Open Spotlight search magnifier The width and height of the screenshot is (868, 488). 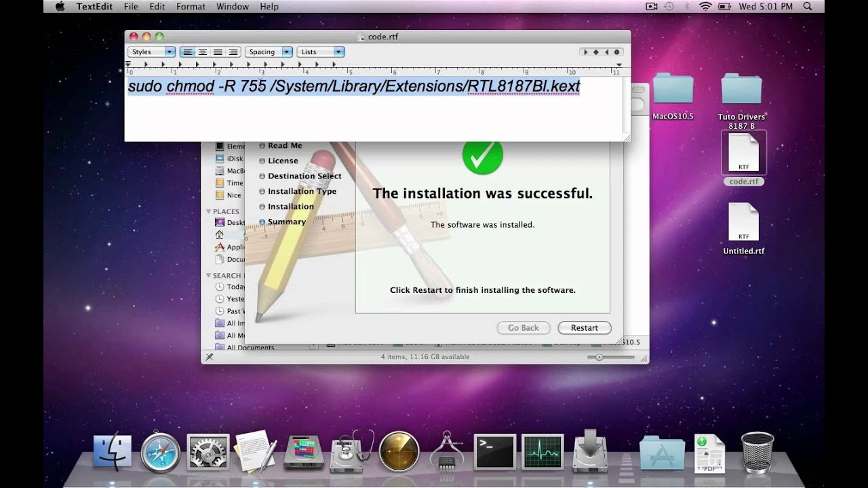click(x=807, y=6)
